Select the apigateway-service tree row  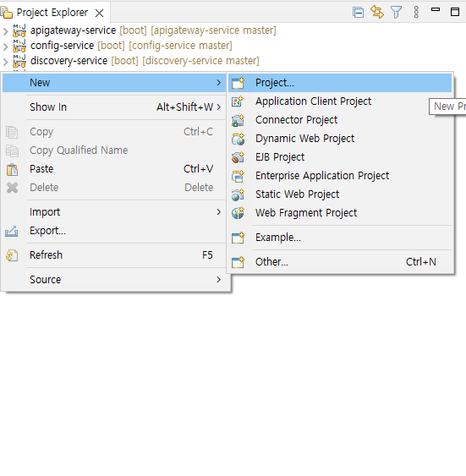point(153,30)
